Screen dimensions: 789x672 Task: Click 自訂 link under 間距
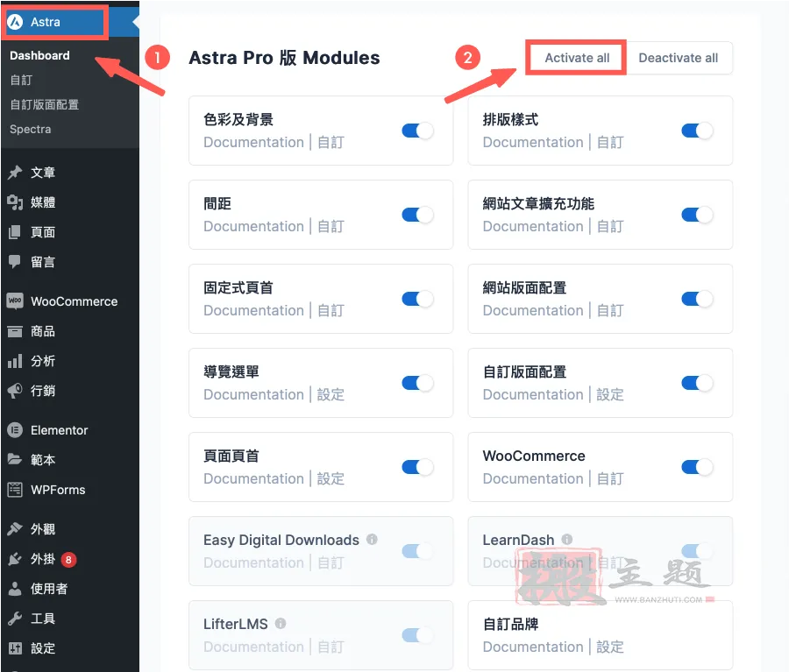pyautogui.click(x=331, y=226)
